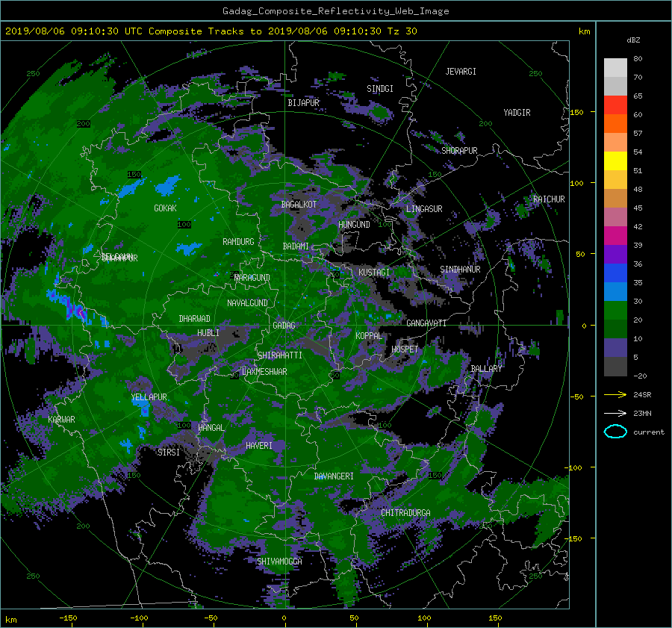Click the 'SHIRAHATTI' city label
This screenshot has width=672, height=628.
280,355
